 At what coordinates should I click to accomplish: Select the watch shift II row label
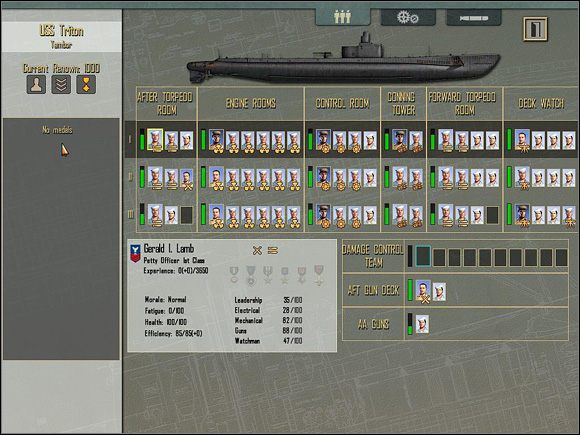tap(130, 177)
